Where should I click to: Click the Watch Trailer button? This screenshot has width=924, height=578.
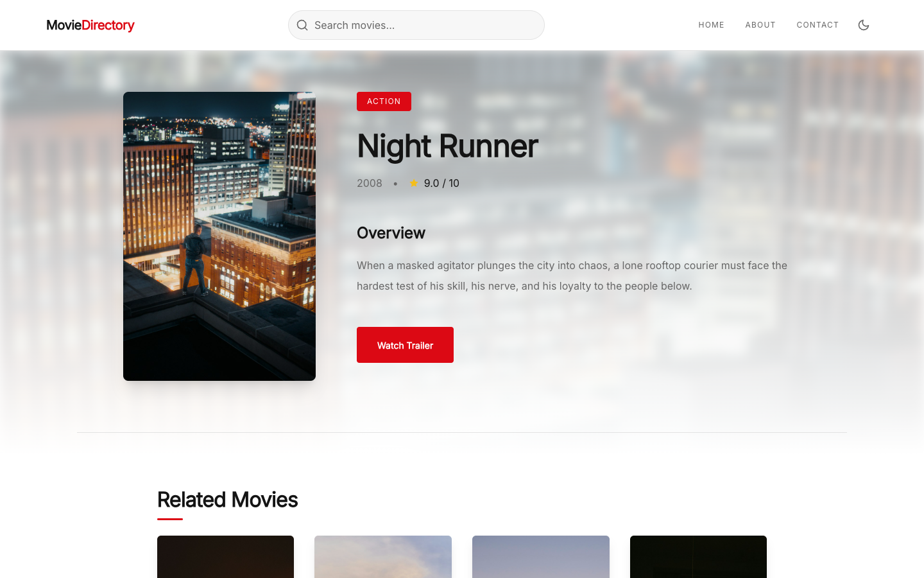405,345
